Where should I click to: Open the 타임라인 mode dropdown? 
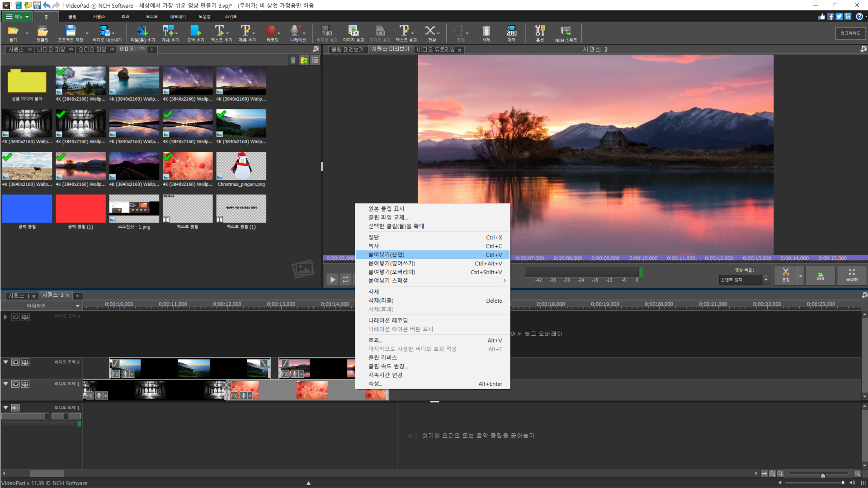[77, 306]
